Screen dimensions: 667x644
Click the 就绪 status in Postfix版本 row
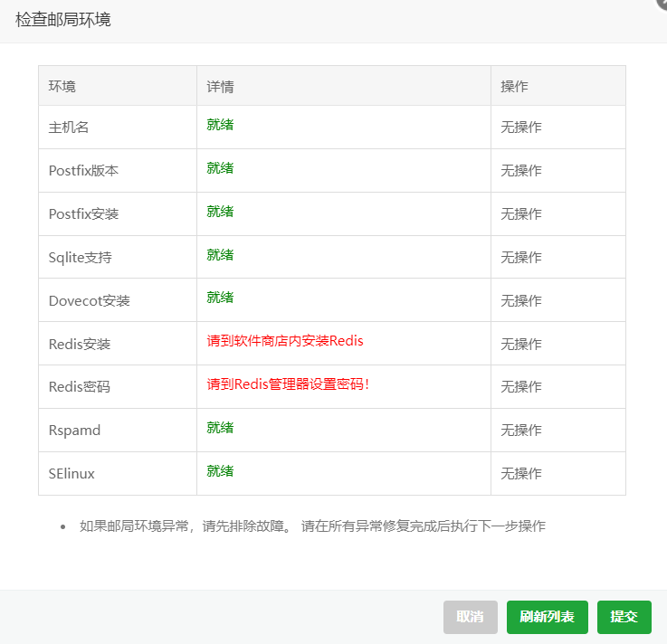[x=220, y=168]
